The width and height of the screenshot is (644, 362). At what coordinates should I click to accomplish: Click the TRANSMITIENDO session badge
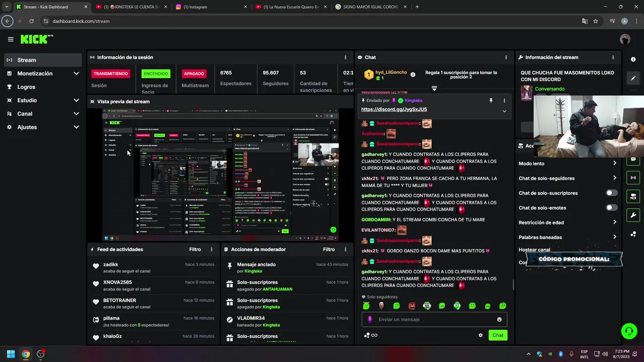click(111, 73)
